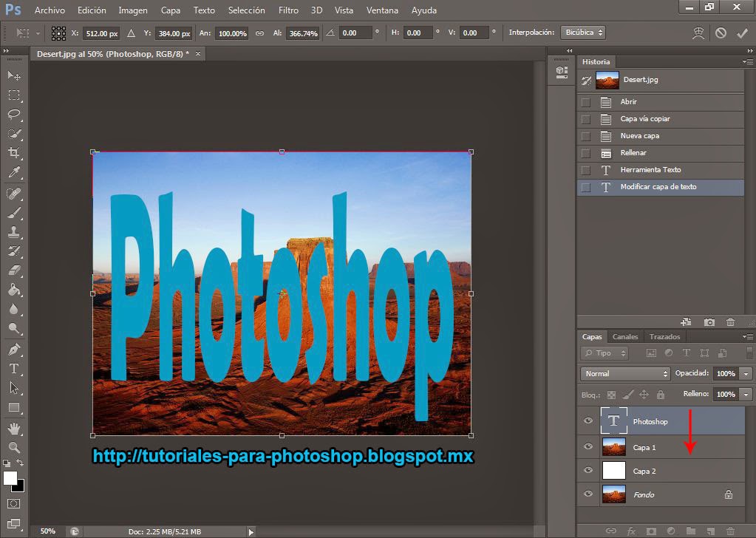Click the Capa 2 layer thumbnail
Viewport: 756px width, 538px height.
coord(614,471)
